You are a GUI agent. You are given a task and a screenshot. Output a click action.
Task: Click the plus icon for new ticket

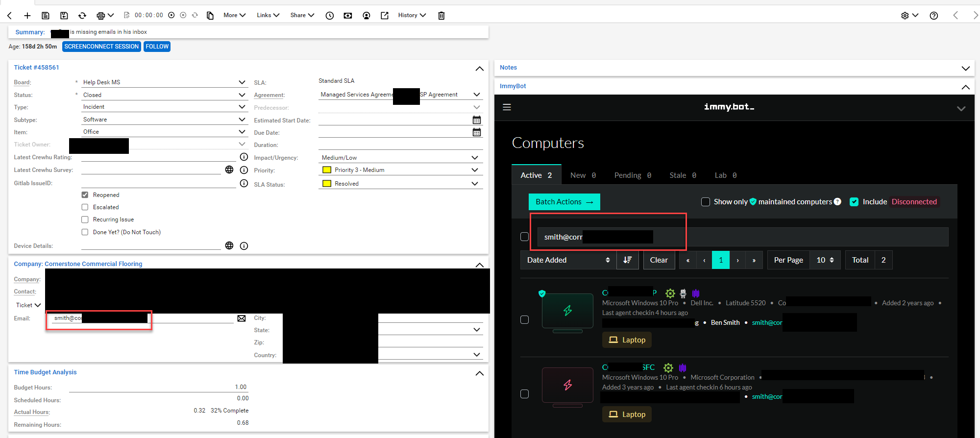27,16
